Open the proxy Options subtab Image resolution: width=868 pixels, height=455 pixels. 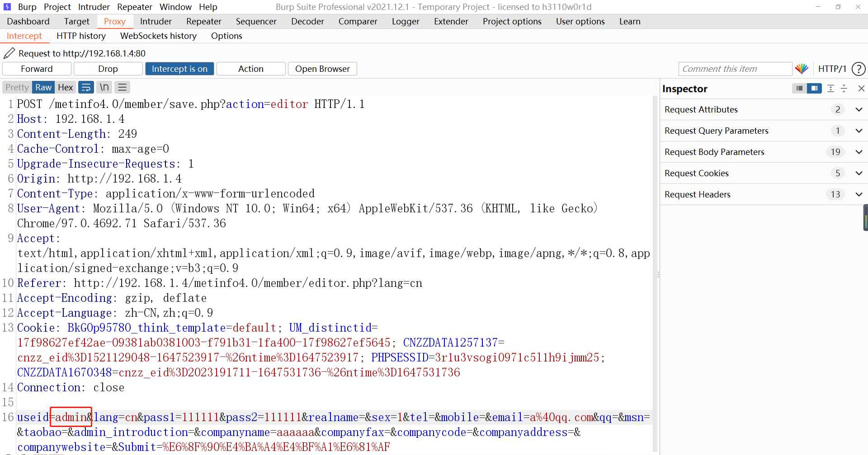226,36
